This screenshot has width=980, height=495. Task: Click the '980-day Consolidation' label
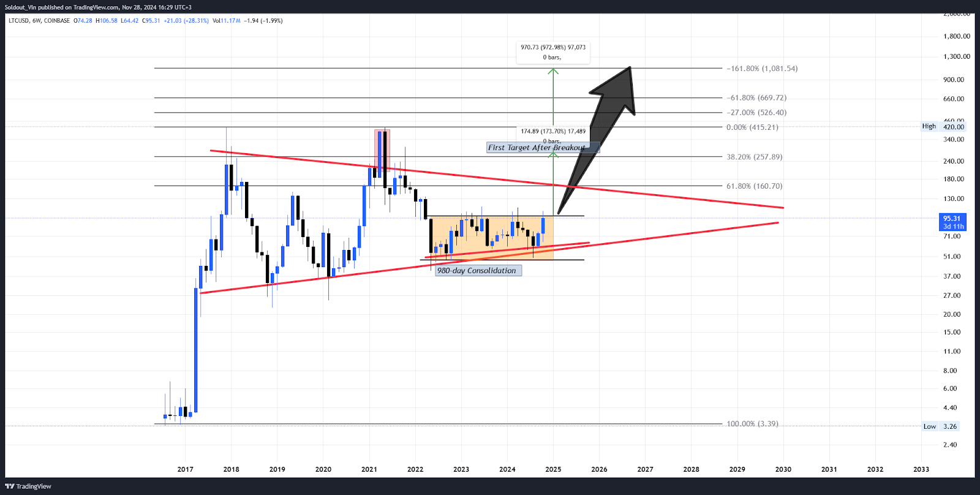click(x=478, y=271)
